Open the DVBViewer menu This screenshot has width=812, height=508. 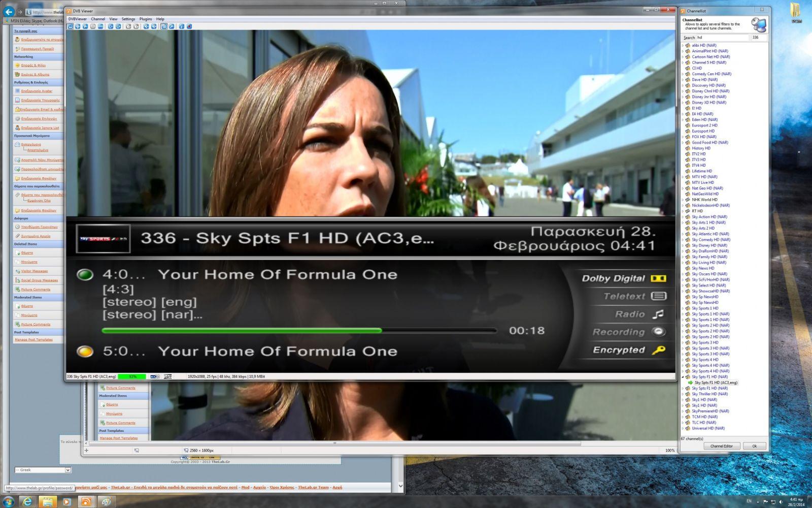[x=78, y=19]
